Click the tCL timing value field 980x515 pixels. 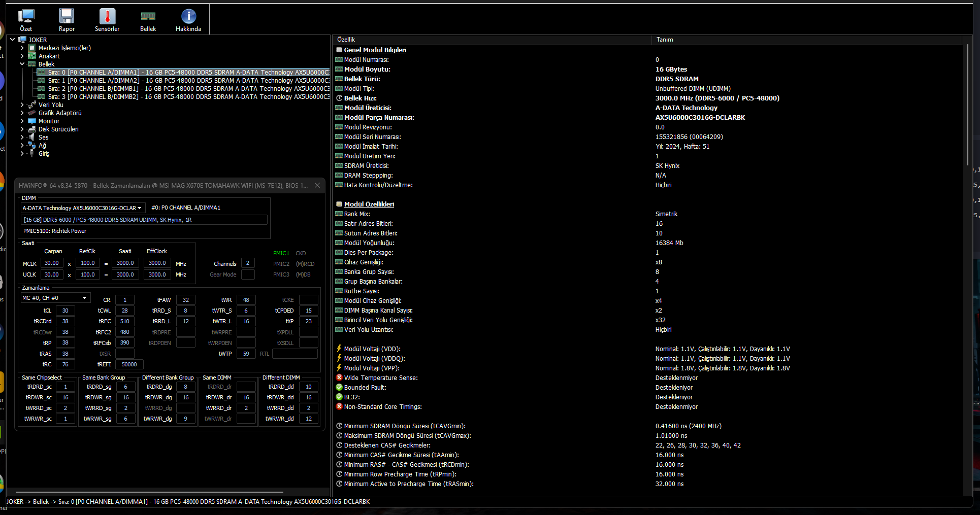pyautogui.click(x=65, y=311)
